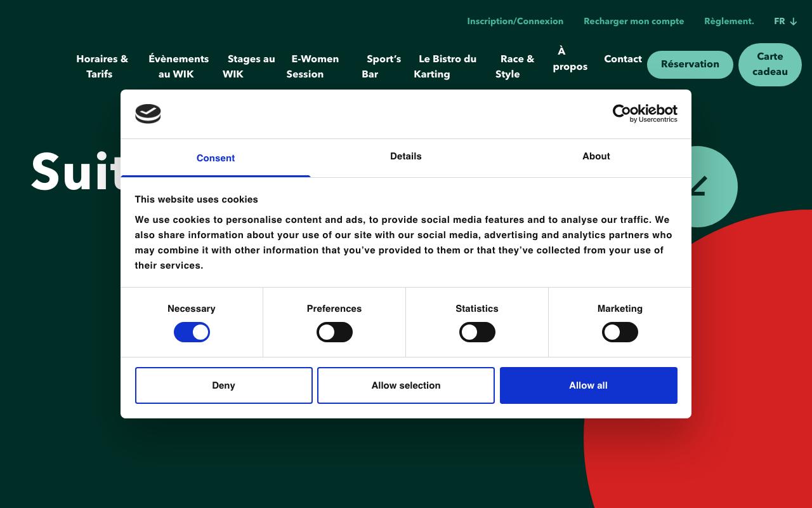
Task: Open the Règlement link
Action: tap(729, 21)
